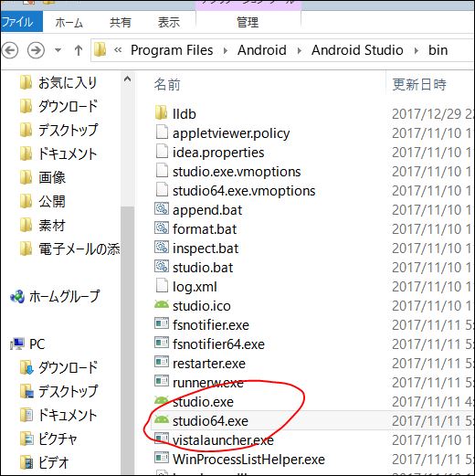Open ドキュメント under favorites

point(68,153)
